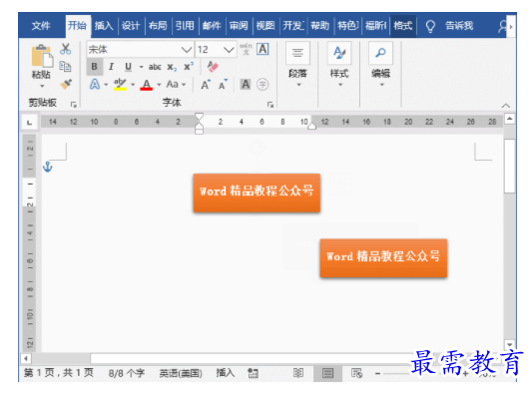This screenshot has height=394, width=532.
Task: Apply yellow text highlight color
Action: click(x=120, y=84)
